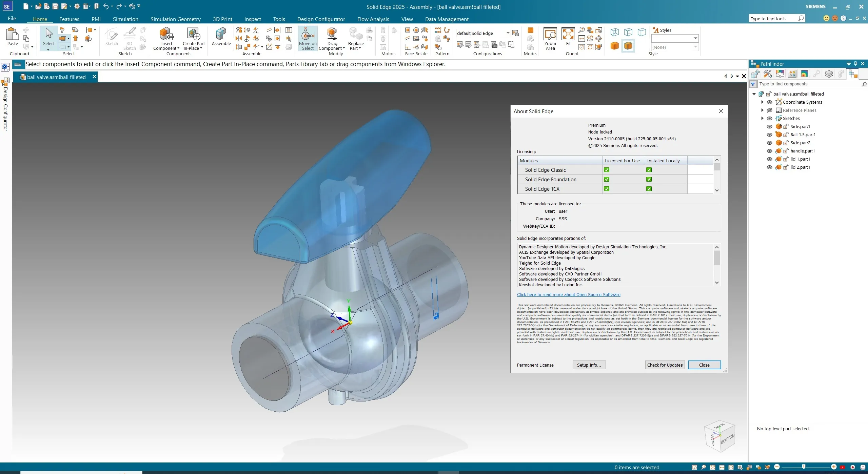Viewport: 868px width, 474px height.
Task: Expand the Reference Planes node
Action: (762, 110)
